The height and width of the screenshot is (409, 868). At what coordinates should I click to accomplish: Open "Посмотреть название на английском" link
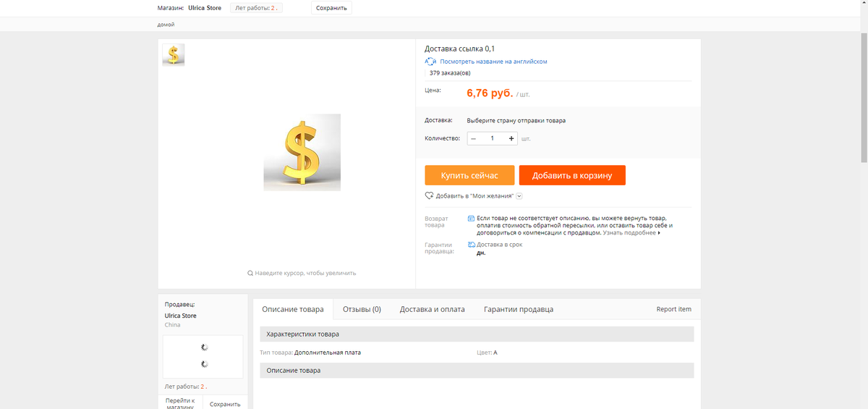pyautogui.click(x=493, y=62)
